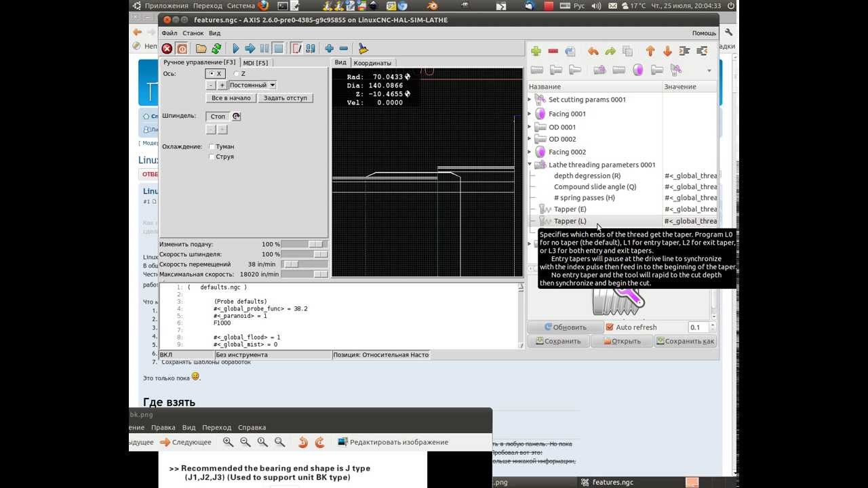The height and width of the screenshot is (488, 868).
Task: Switch to the MDI [F5] tab
Action: tap(256, 63)
